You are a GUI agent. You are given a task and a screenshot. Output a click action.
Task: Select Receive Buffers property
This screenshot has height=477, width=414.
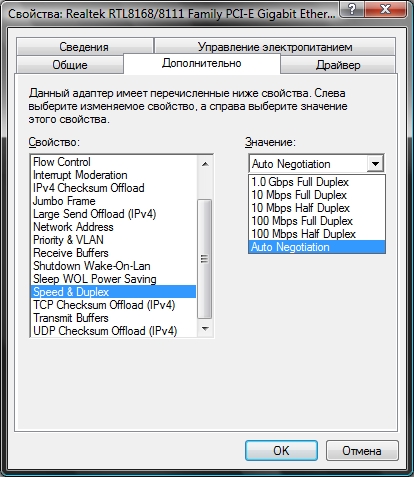pyautogui.click(x=113, y=253)
